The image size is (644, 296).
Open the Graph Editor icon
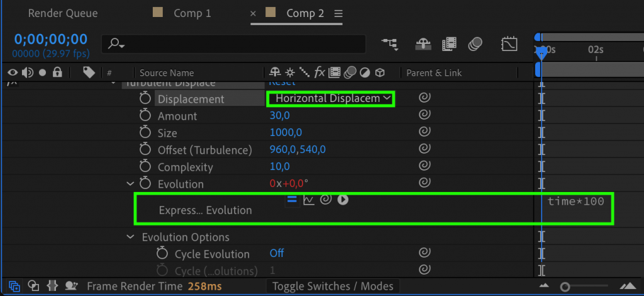pos(509,43)
